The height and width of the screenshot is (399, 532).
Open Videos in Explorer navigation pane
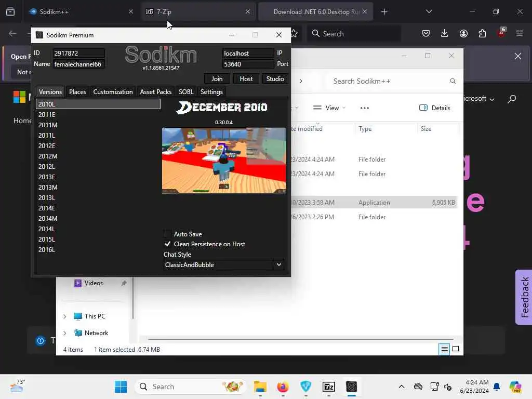tap(94, 283)
